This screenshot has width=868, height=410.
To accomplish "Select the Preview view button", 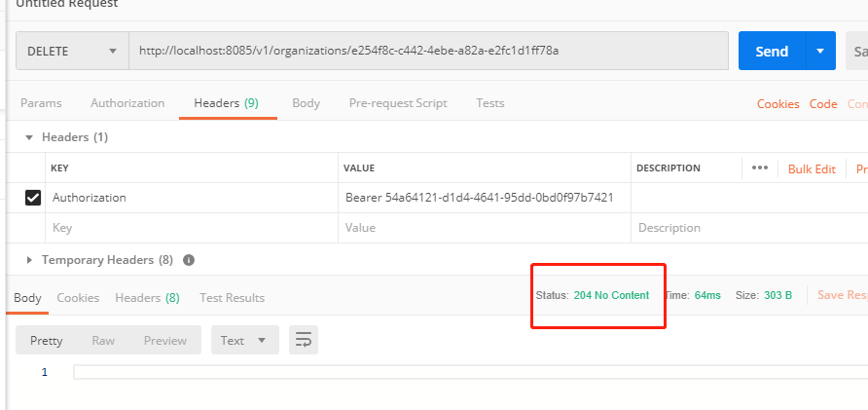I will pos(165,340).
